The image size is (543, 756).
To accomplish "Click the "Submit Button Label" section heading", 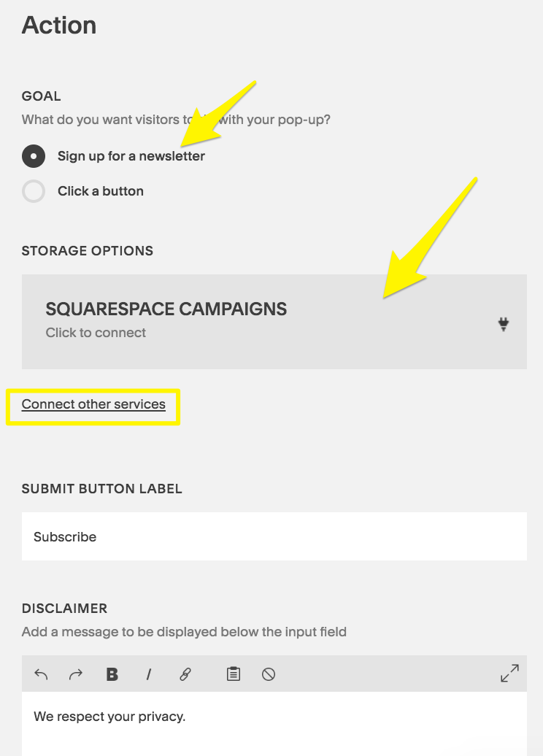I will [x=102, y=489].
